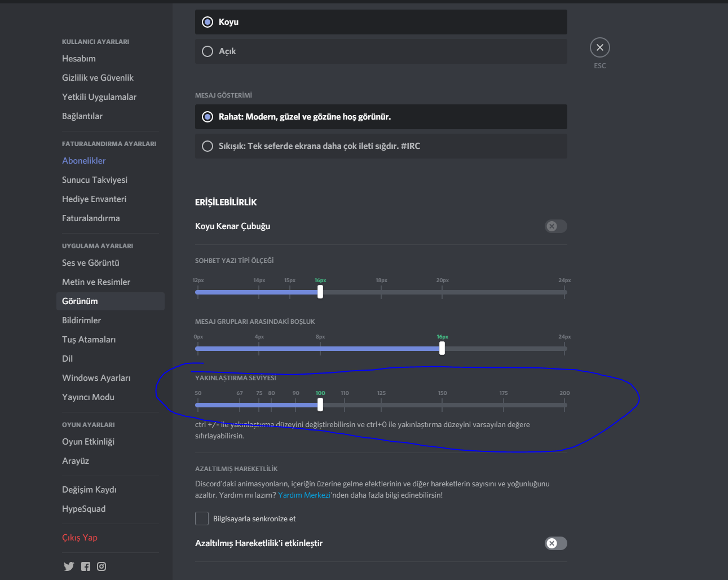Go to Sunucu Takviyesi
Image resolution: width=728 pixels, height=580 pixels.
tap(111, 180)
